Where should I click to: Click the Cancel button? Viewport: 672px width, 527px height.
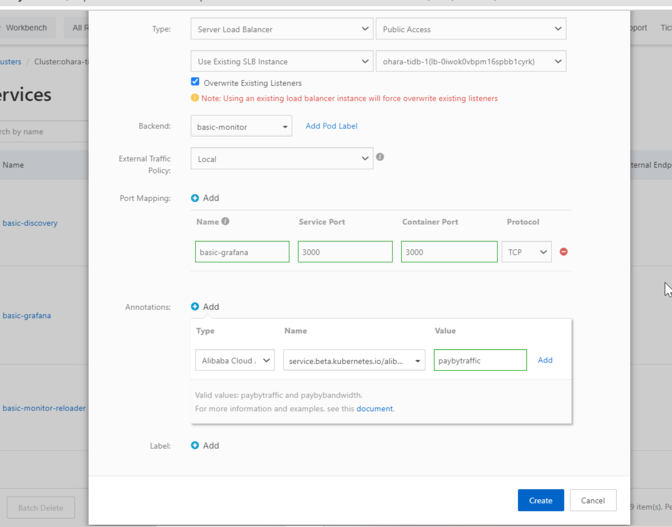(x=592, y=500)
